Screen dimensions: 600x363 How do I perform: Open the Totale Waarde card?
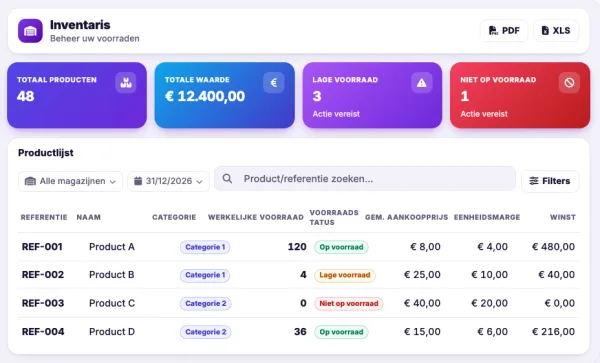[x=225, y=95]
